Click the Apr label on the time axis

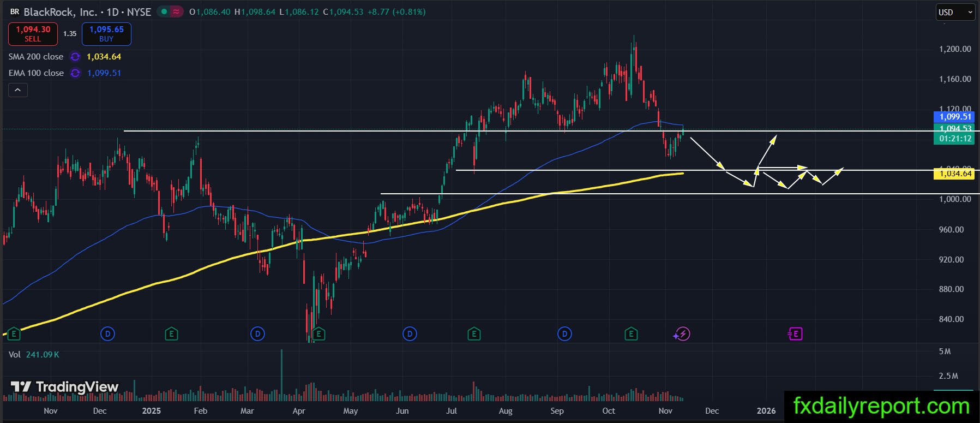[299, 410]
